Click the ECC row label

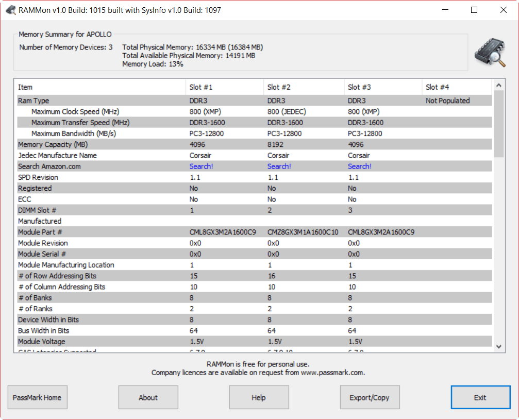25,199
